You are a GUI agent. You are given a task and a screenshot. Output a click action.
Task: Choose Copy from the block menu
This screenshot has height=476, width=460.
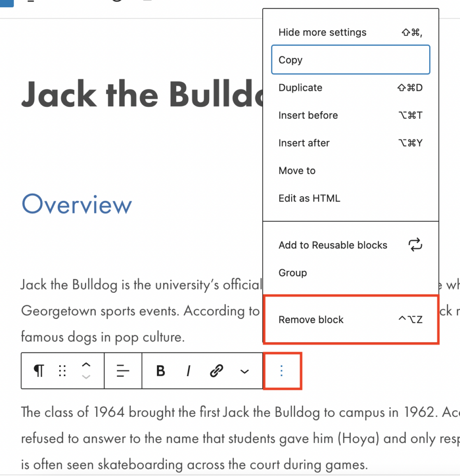350,60
